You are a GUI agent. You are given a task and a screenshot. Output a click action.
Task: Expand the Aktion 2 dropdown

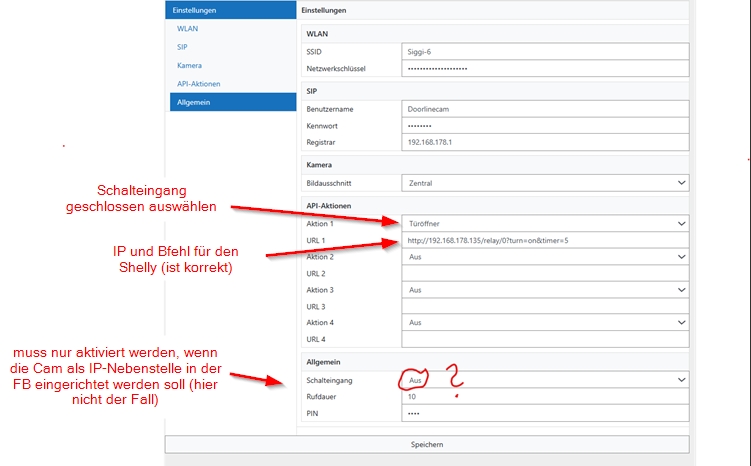point(545,257)
